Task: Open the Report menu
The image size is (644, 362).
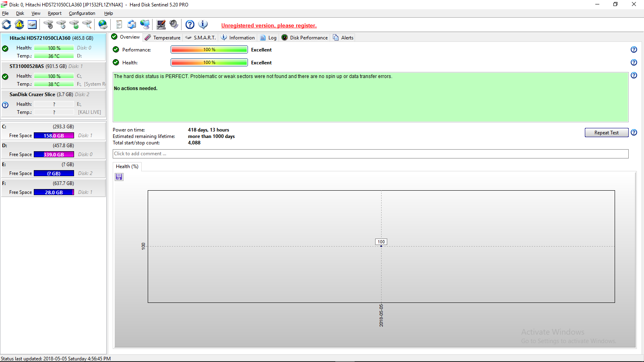Action: 55,13
